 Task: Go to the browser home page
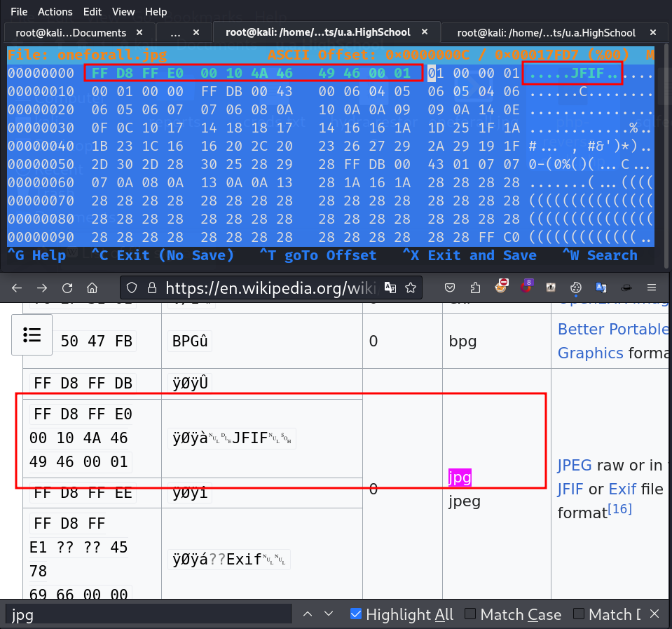pos(92,288)
